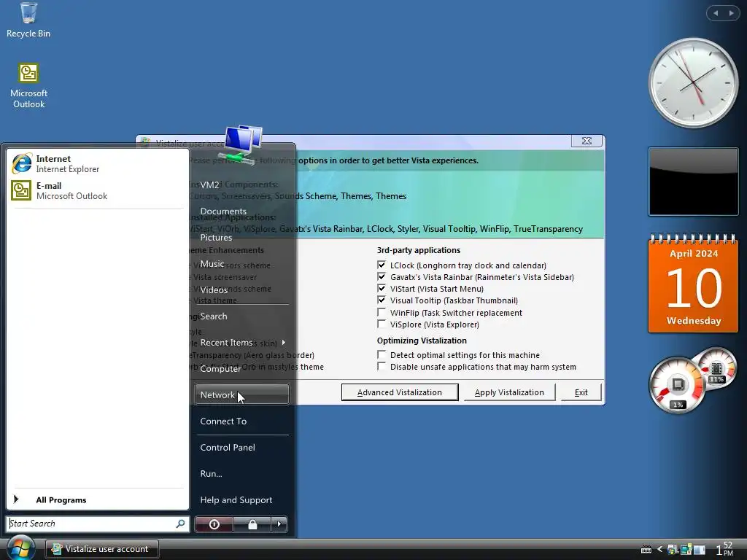Uncheck Visual Tooltip Taskbar Thumbnail
Viewport: 747px width, 560px height.
click(381, 300)
